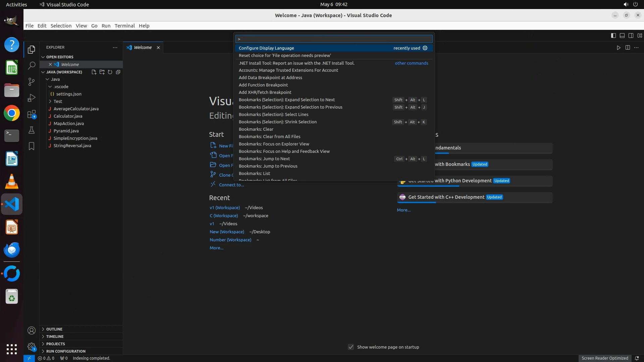Expand the OUTLINE section

pyautogui.click(x=54, y=329)
